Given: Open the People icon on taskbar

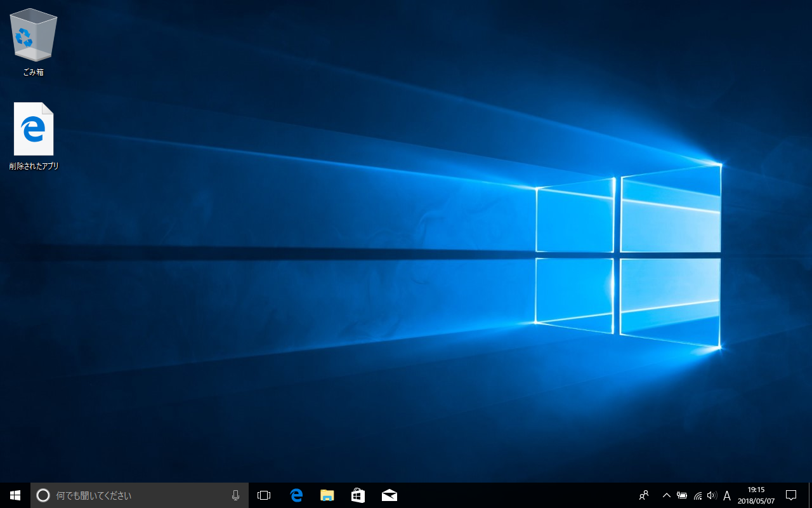Looking at the screenshot, I should tap(644, 495).
